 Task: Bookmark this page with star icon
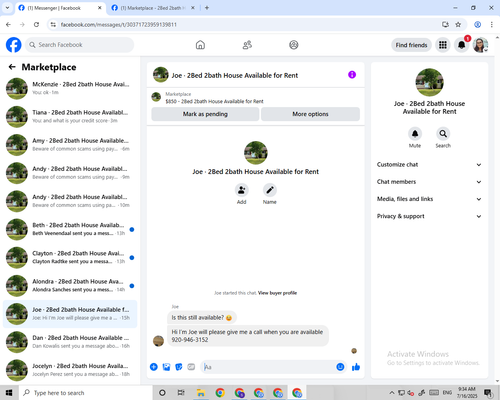458,24
